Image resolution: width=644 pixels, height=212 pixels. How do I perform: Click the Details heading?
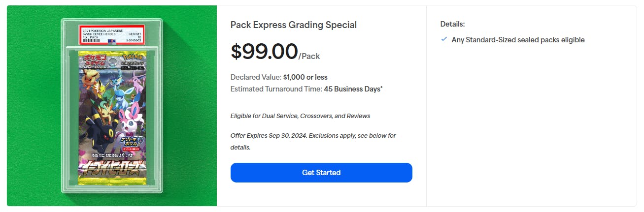tap(452, 24)
